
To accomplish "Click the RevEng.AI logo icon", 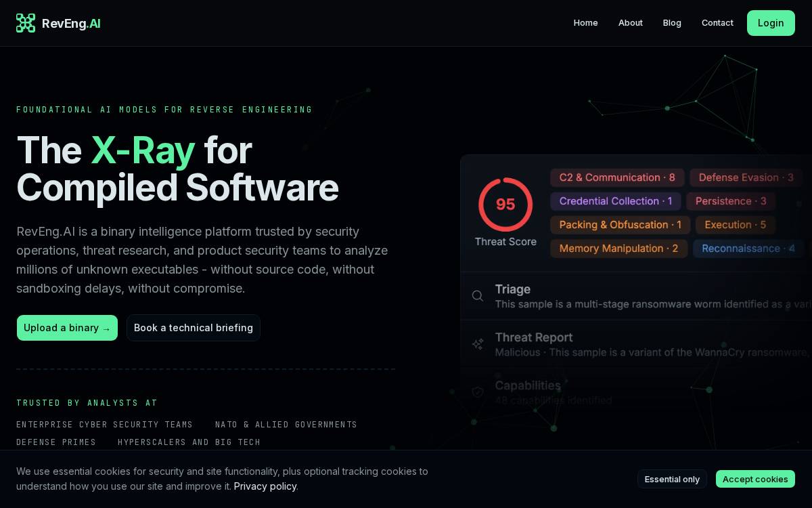I will [26, 23].
